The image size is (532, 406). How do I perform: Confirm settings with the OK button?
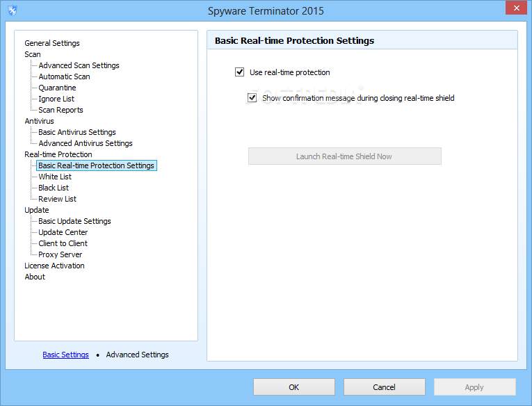point(294,387)
